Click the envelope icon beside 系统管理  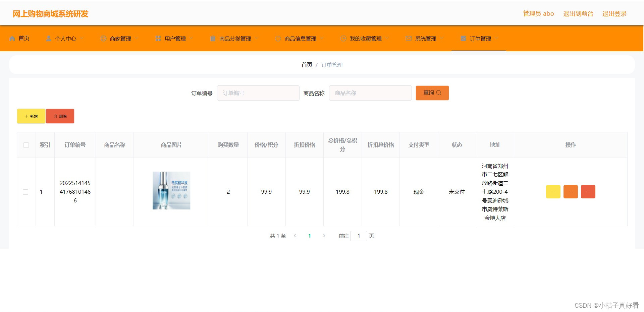[409, 39]
